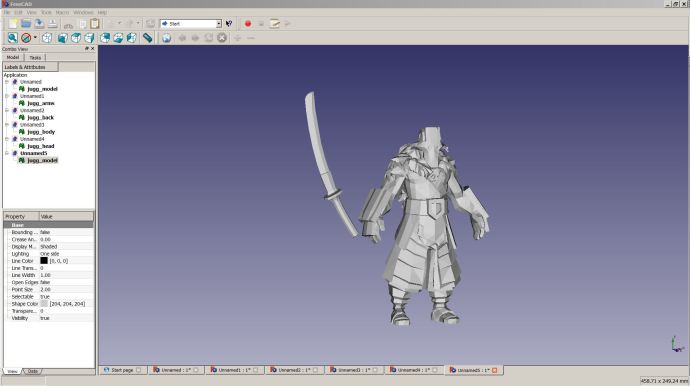The height and width of the screenshot is (386, 690).
Task: Click the grey Shape Color swatch
Action: (x=44, y=304)
